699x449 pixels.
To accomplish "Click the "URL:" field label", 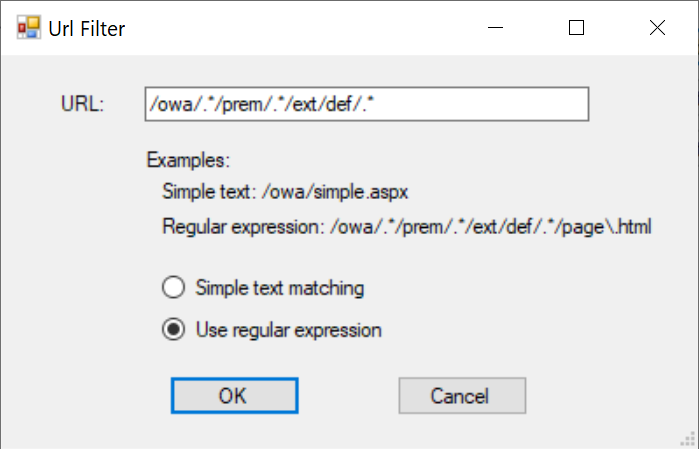I will coord(83,104).
